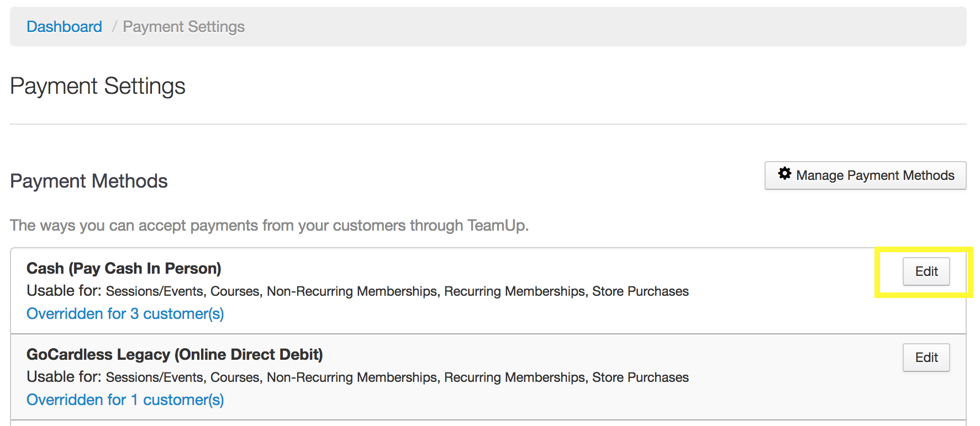The height and width of the screenshot is (426, 980).
Task: Open Overridden for 1 customer(s) link
Action: [x=125, y=400]
